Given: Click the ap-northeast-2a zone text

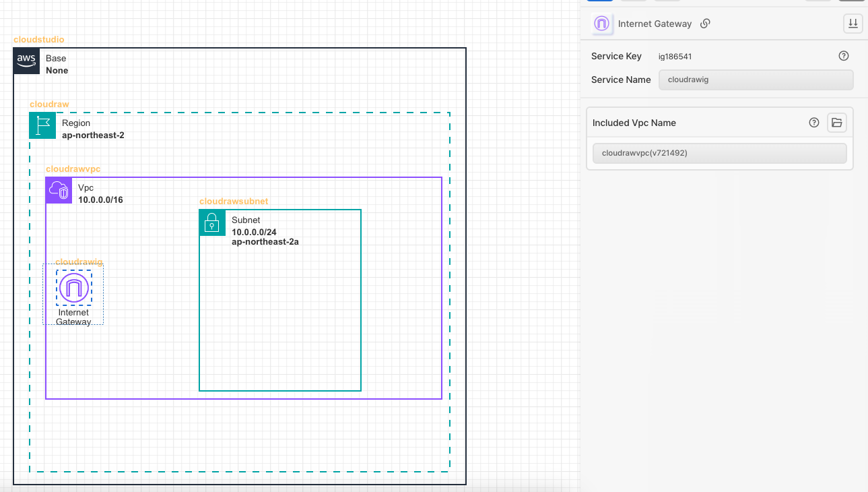Looking at the screenshot, I should point(265,241).
